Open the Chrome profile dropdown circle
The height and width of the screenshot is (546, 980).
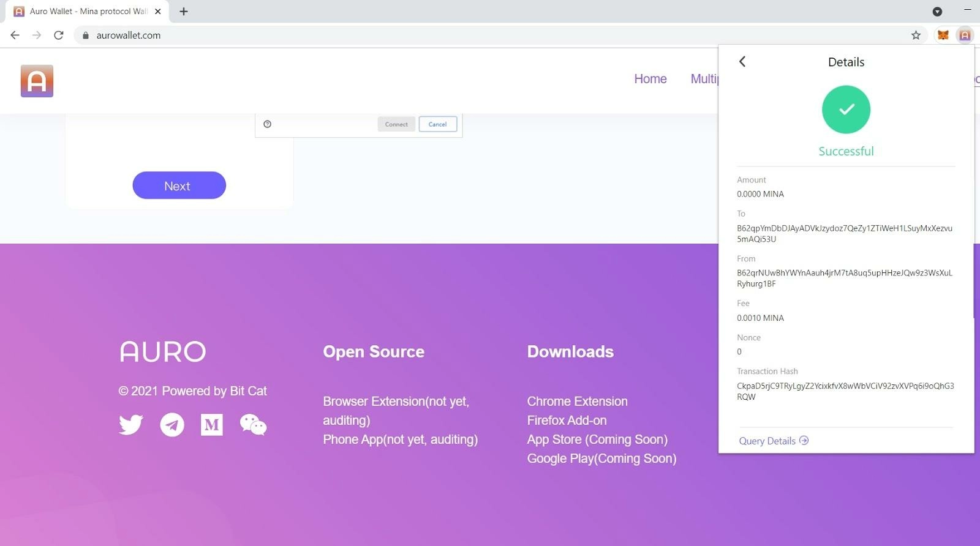937,11
